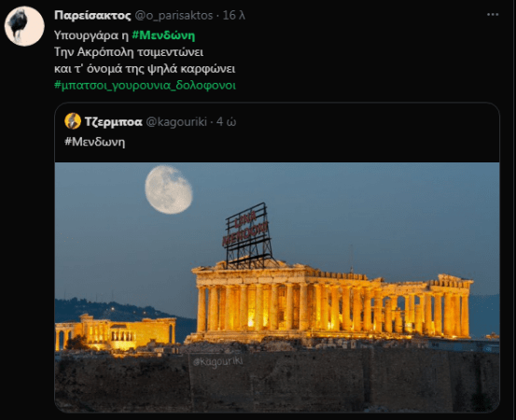Click the @kagouriki watermark on the photo
This screenshot has width=516, height=420.
click(217, 362)
